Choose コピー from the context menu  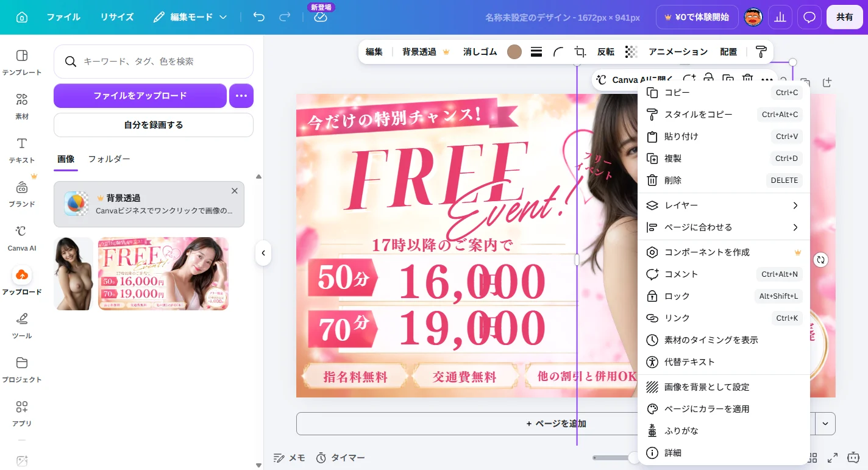tap(724, 93)
